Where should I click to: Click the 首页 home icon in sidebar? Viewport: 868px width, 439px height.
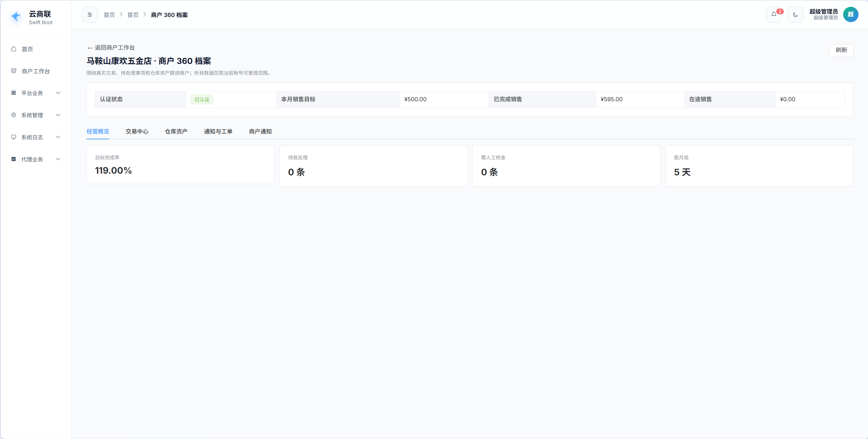click(x=14, y=49)
